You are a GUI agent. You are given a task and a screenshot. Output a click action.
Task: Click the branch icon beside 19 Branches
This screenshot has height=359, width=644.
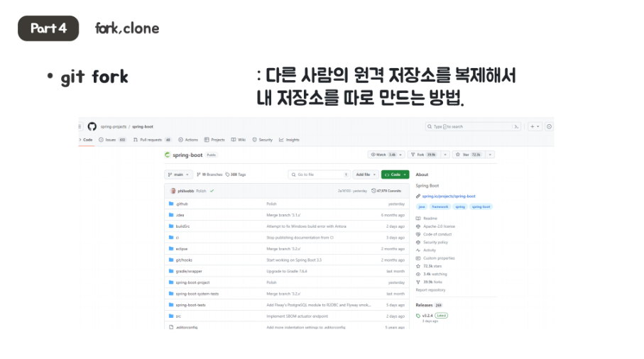(199, 175)
